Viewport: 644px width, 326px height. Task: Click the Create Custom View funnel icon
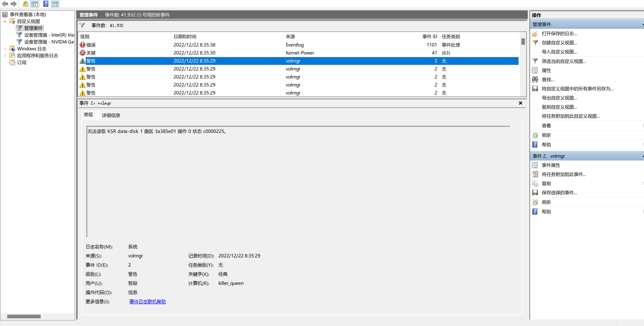pyautogui.click(x=535, y=43)
